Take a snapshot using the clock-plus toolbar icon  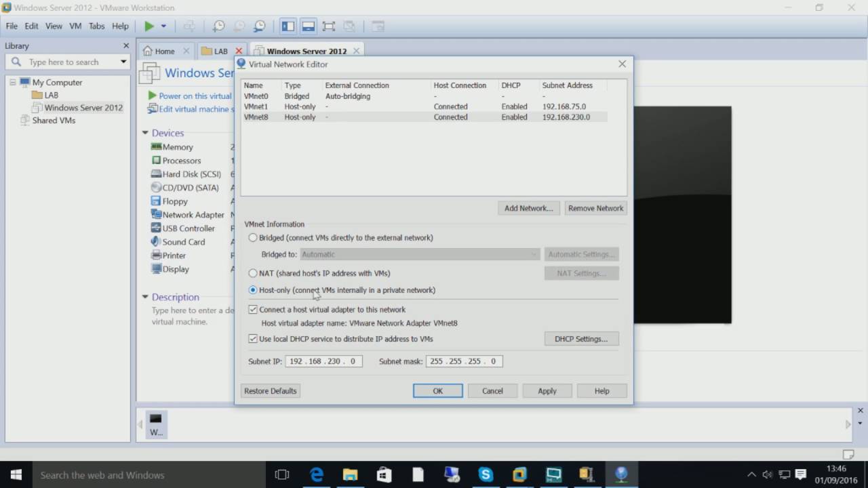pos(218,26)
